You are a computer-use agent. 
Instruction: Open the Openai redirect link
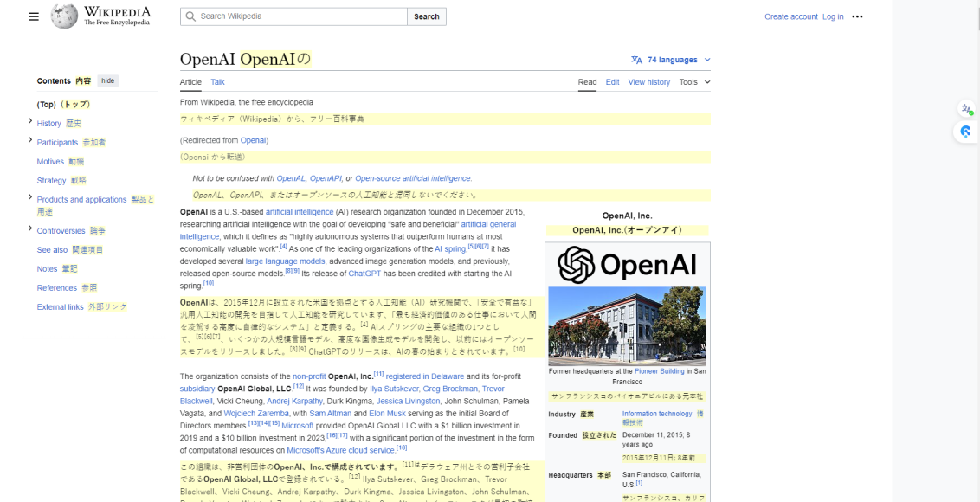(253, 140)
